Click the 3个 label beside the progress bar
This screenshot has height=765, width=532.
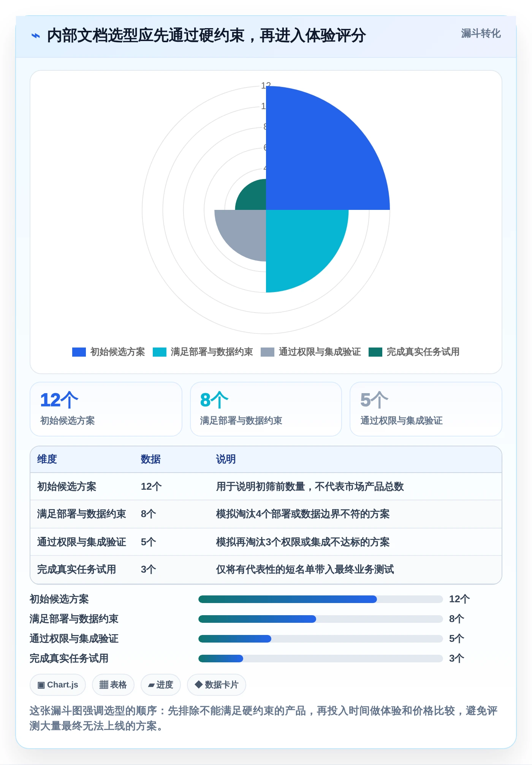pos(457,659)
